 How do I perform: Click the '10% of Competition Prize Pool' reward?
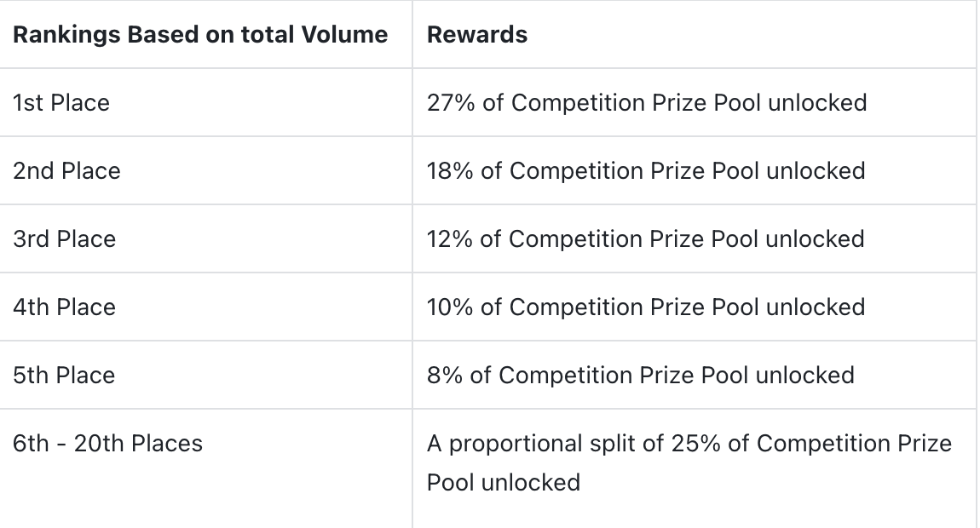(593, 307)
